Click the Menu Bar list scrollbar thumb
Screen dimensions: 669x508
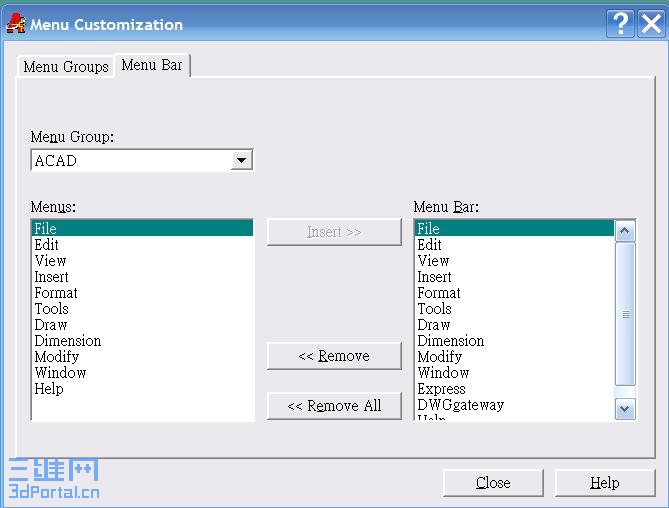pyautogui.click(x=625, y=314)
